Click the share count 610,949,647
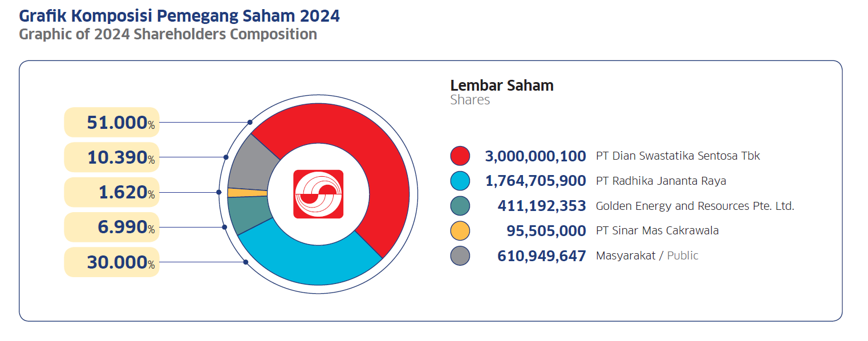The height and width of the screenshot is (341, 868). (542, 256)
